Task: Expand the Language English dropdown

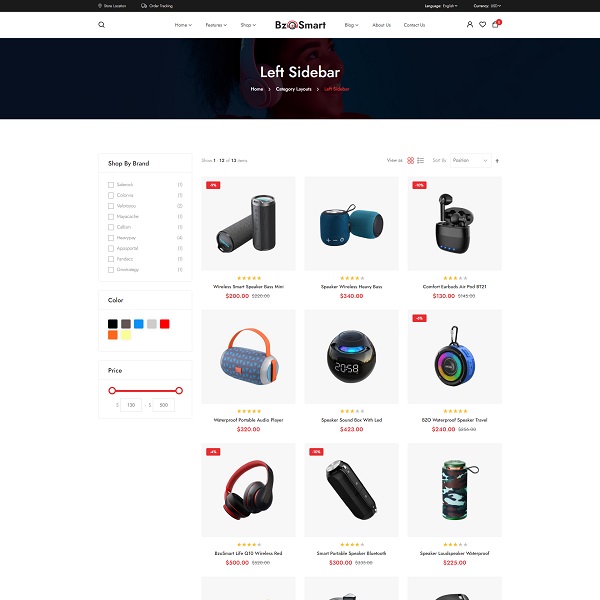Action: coord(441,6)
